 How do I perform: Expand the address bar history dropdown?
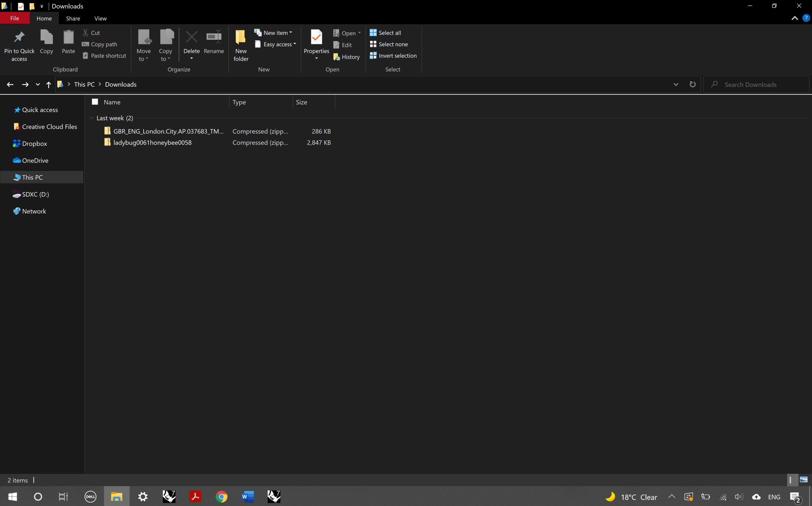[x=675, y=84]
